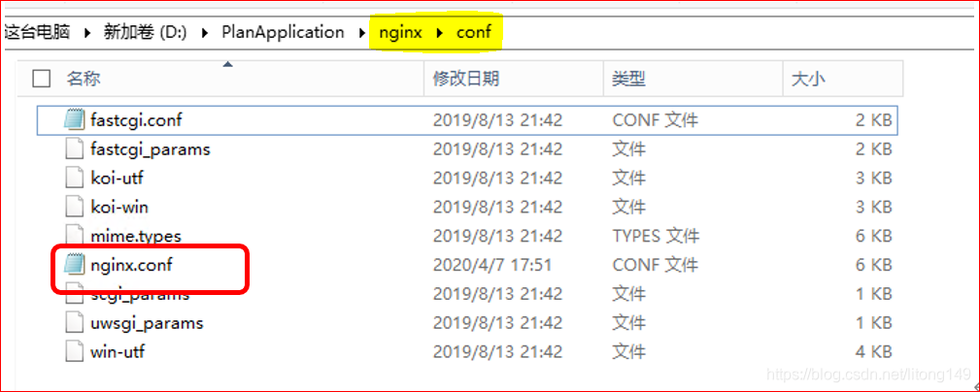
Task: Go to 这台电脑 breadcrumb
Action: point(38,32)
